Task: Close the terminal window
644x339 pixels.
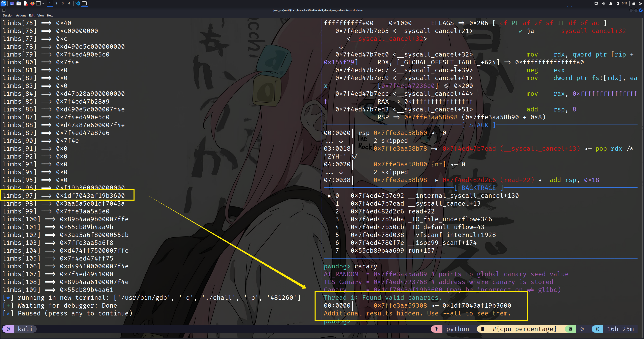Action: [641, 10]
